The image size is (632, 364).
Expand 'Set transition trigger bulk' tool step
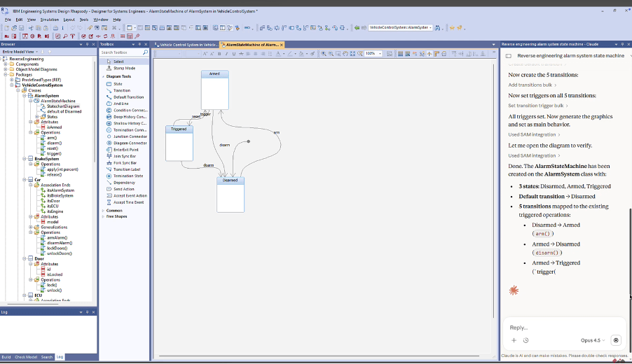(x=538, y=106)
